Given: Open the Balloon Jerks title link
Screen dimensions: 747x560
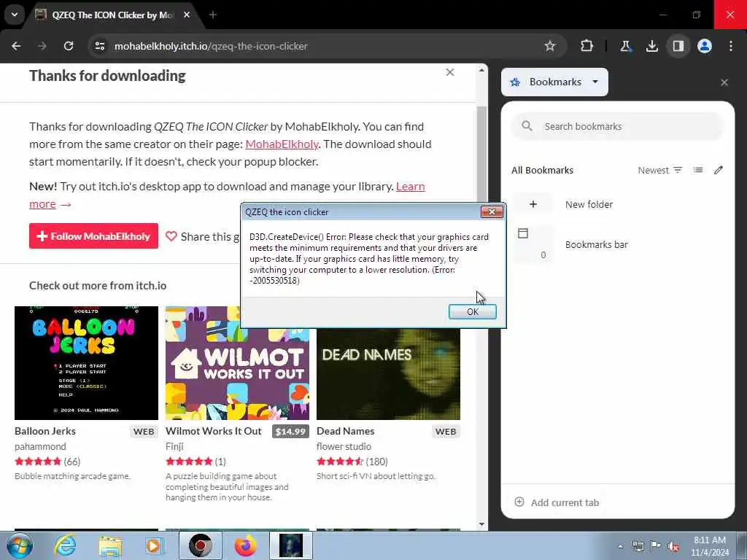Looking at the screenshot, I should (45, 431).
